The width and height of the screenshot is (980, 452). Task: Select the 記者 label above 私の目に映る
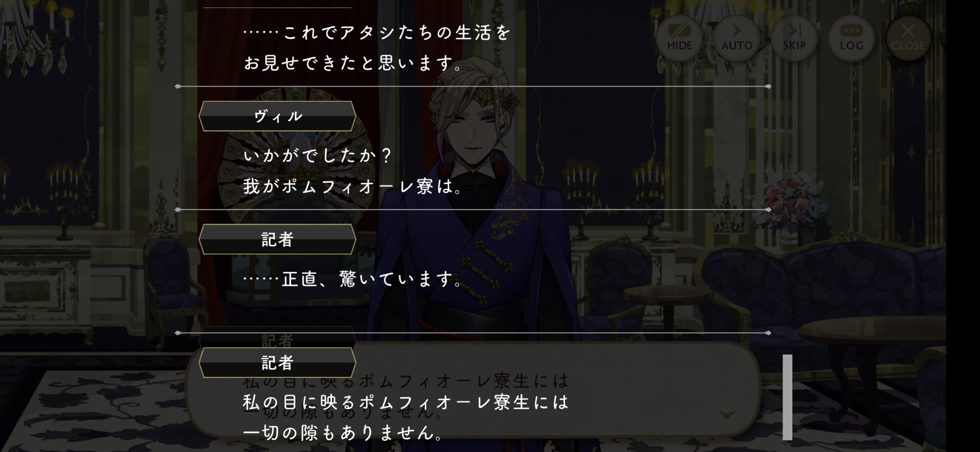277,363
